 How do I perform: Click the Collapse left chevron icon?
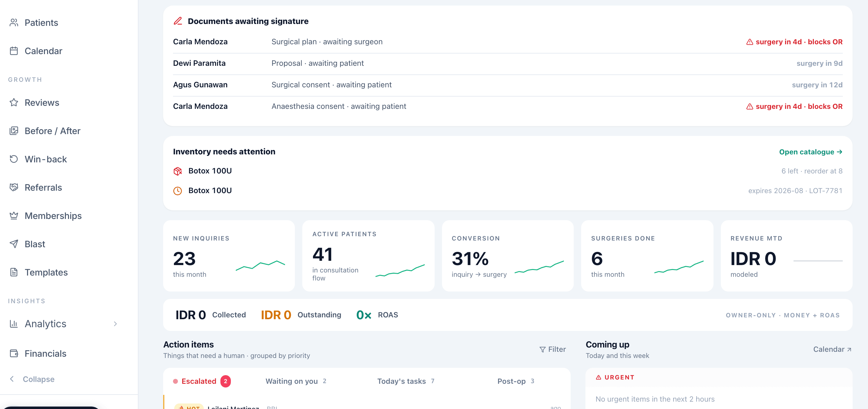(x=12, y=379)
